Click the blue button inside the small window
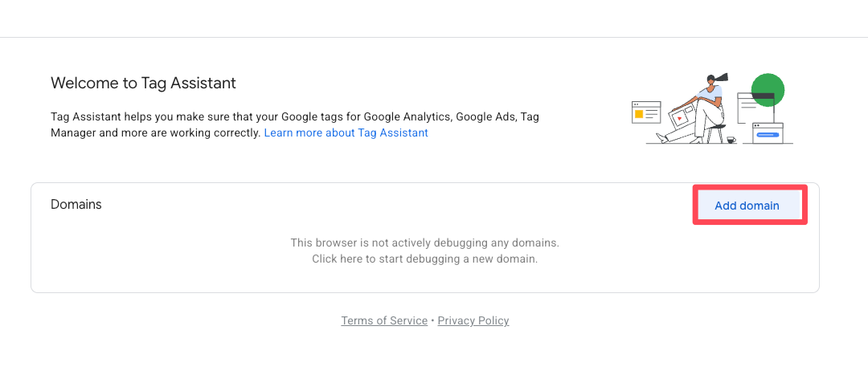This screenshot has height=367, width=868. (768, 135)
